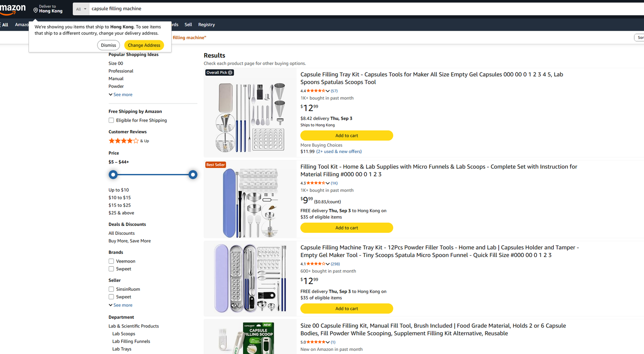Click the left price slider handle
Screen dimensions: 644x354
(x=113, y=174)
